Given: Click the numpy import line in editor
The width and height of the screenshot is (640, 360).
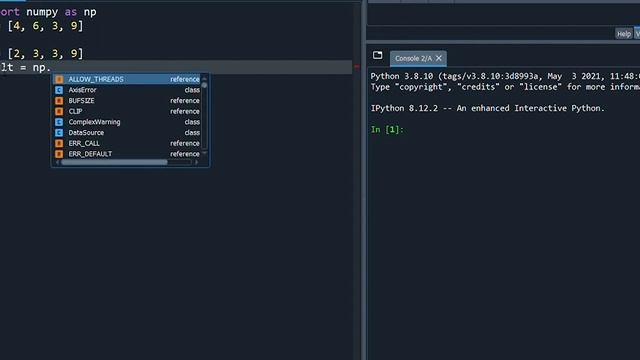Looking at the screenshot, I should pos(48,12).
